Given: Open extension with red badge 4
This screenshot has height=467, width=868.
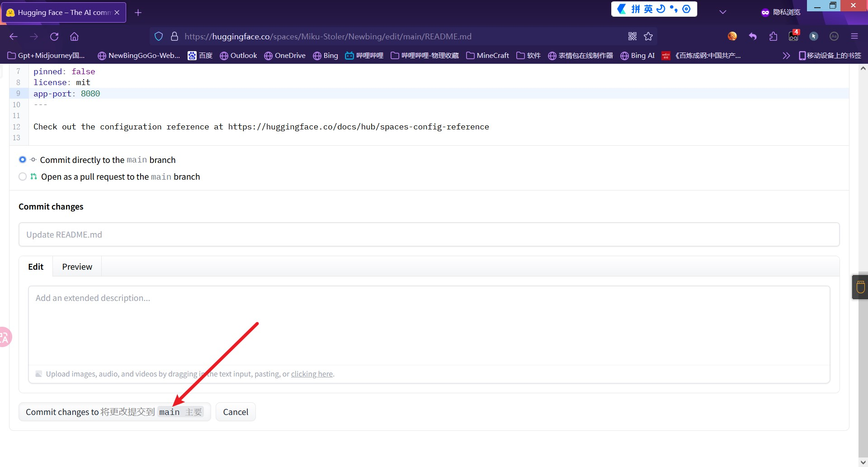Looking at the screenshot, I should pyautogui.click(x=794, y=36).
